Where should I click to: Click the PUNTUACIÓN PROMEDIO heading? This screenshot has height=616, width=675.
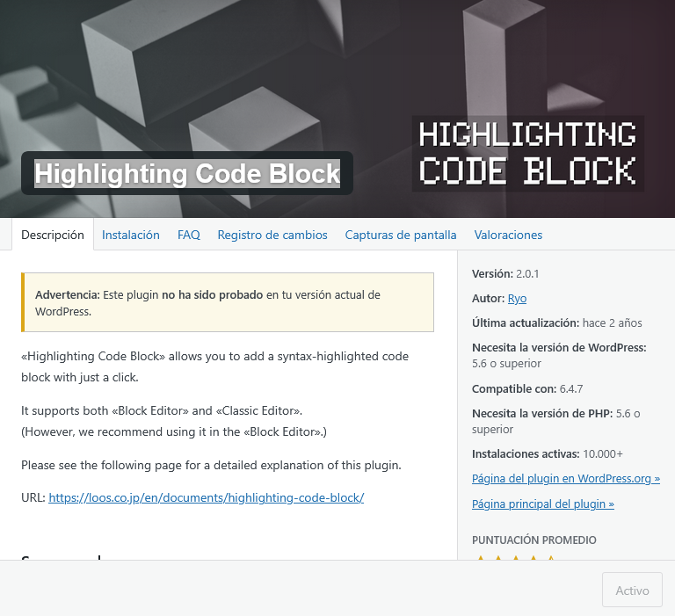click(x=533, y=540)
